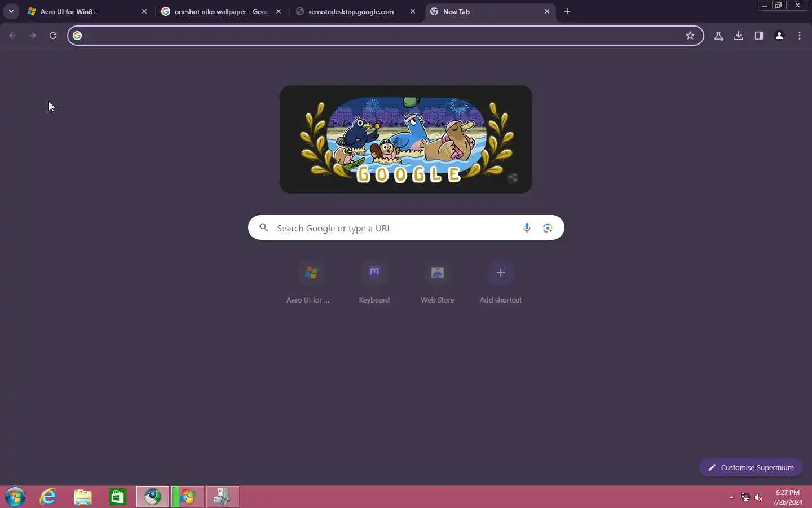Search by image with Lens icon
This screenshot has width=812, height=508.
[x=548, y=227]
